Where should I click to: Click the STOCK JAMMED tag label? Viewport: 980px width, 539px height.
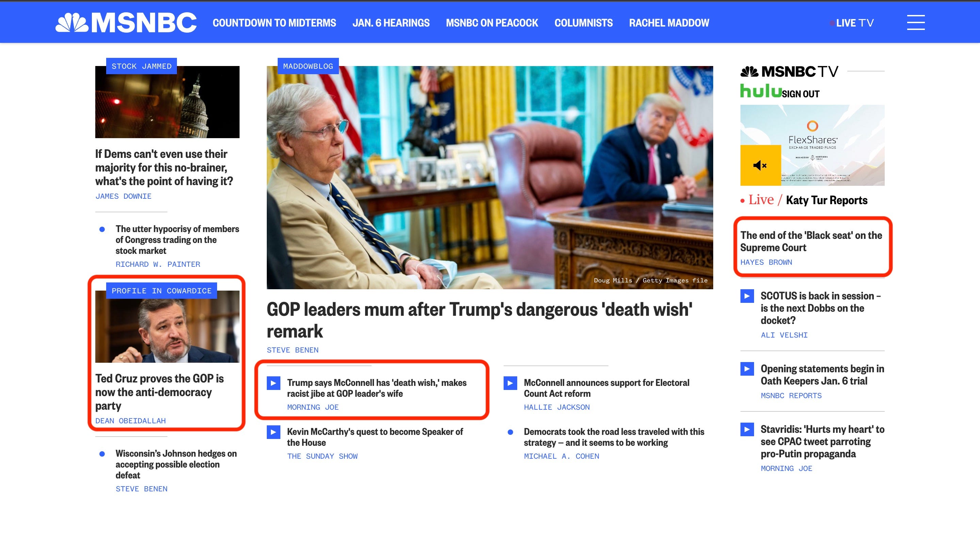click(142, 66)
